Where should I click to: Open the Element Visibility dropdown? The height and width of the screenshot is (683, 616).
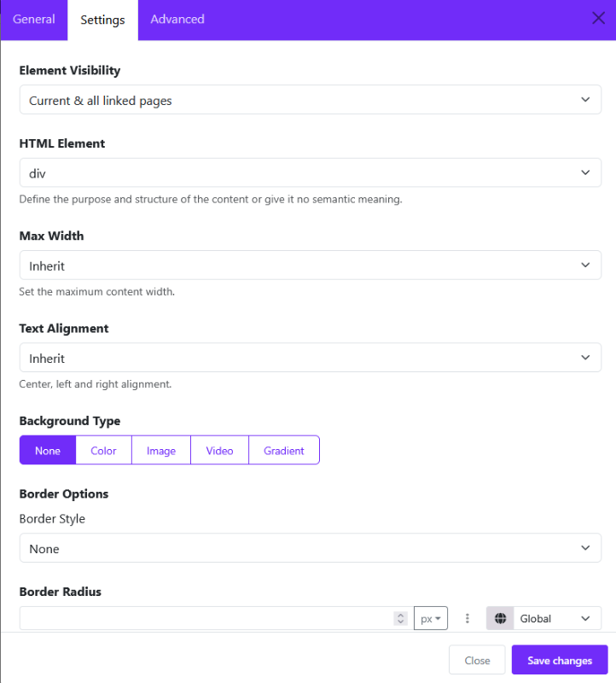point(310,101)
